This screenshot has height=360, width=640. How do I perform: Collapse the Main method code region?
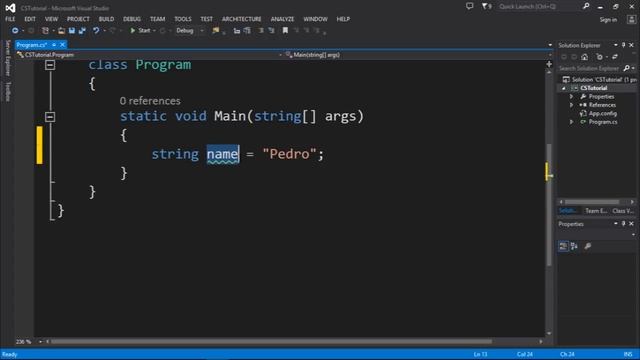tap(50, 117)
